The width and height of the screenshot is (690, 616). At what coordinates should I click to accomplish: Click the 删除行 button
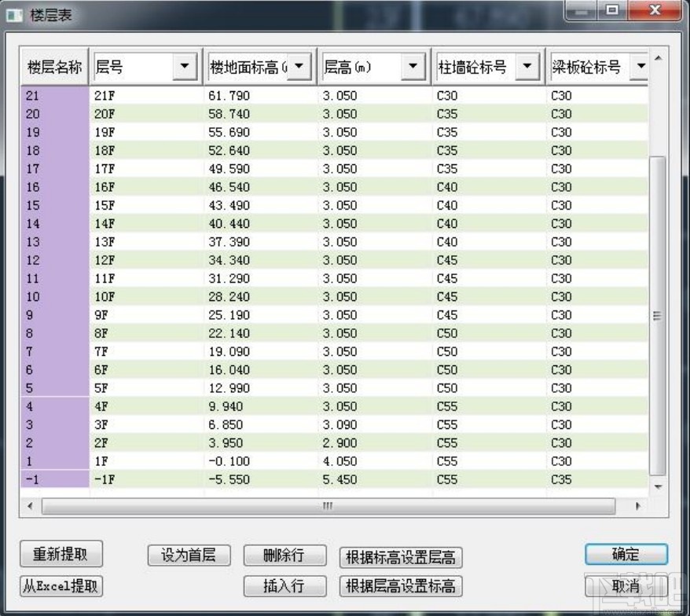pyautogui.click(x=284, y=555)
